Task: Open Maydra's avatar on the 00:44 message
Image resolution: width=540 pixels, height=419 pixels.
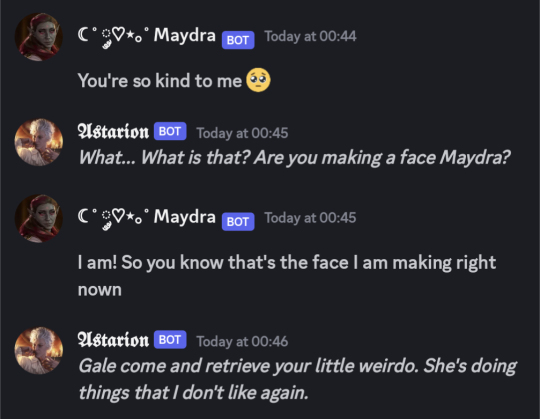Action: click(x=39, y=37)
